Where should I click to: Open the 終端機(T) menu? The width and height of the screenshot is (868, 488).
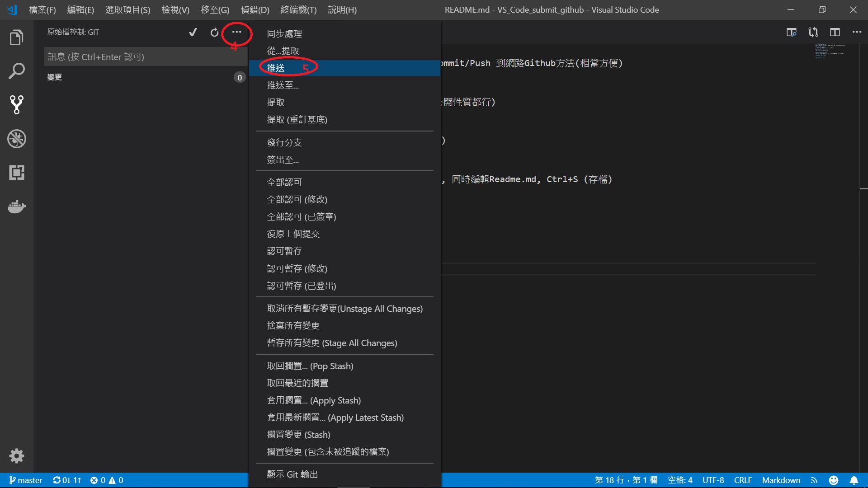tap(298, 9)
